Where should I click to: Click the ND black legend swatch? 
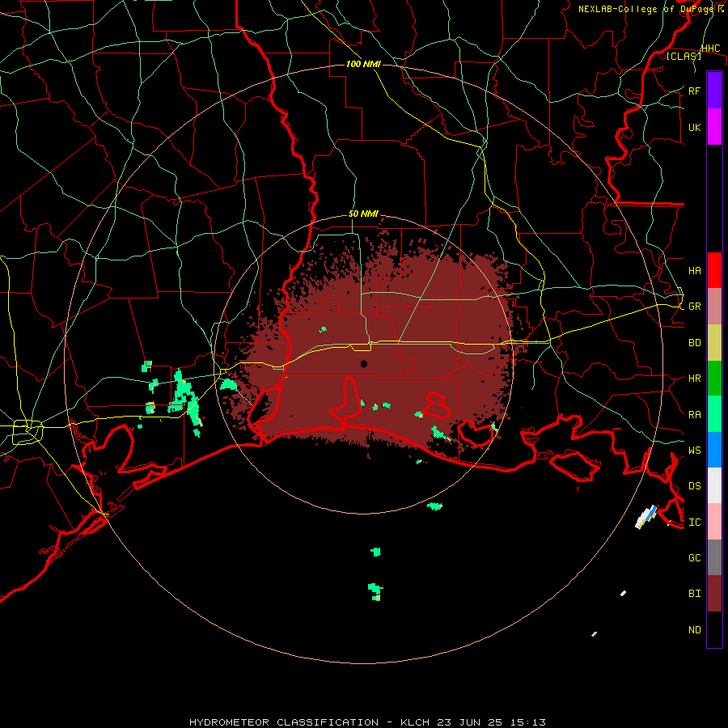(714, 629)
